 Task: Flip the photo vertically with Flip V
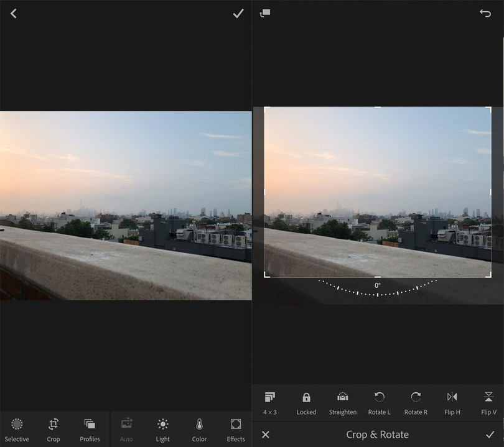coord(488,402)
